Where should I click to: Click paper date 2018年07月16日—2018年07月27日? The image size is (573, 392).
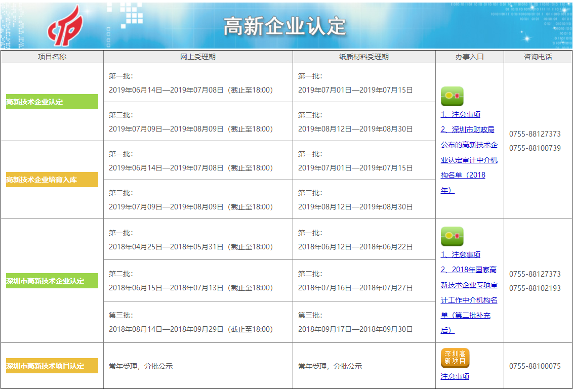[355, 288]
